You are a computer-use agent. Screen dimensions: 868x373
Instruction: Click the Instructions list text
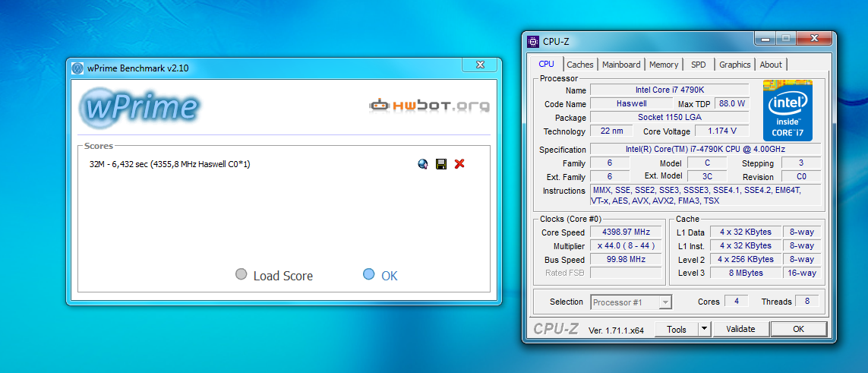click(705, 195)
